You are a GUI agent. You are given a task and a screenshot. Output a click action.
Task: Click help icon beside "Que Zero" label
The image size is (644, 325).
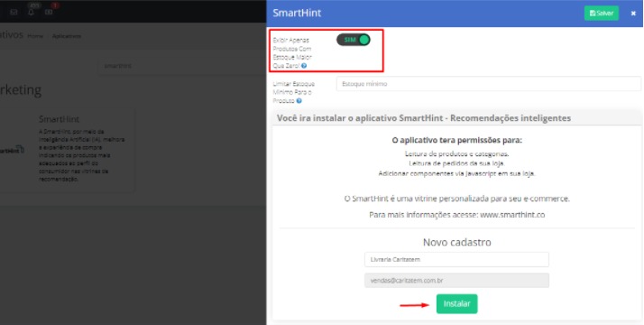[x=304, y=66]
